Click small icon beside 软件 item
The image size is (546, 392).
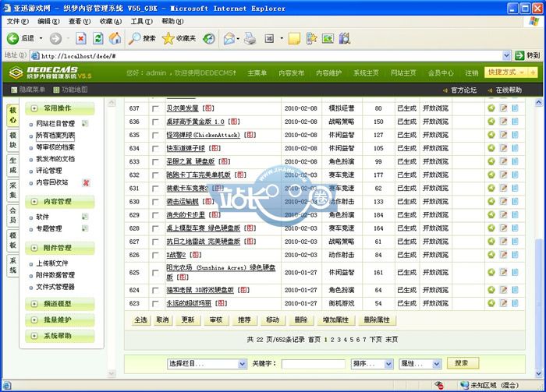point(85,217)
